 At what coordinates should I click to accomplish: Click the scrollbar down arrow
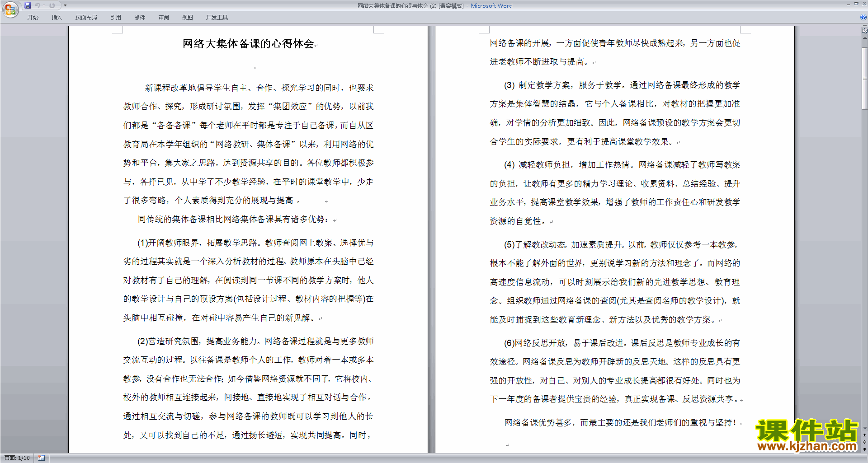pyautogui.click(x=865, y=428)
